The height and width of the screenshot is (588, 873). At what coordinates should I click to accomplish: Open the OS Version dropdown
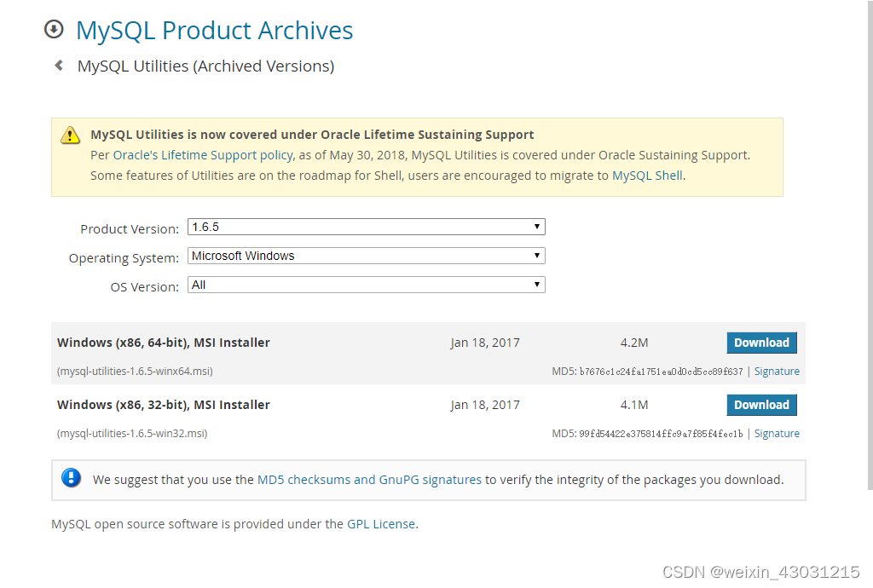click(367, 285)
